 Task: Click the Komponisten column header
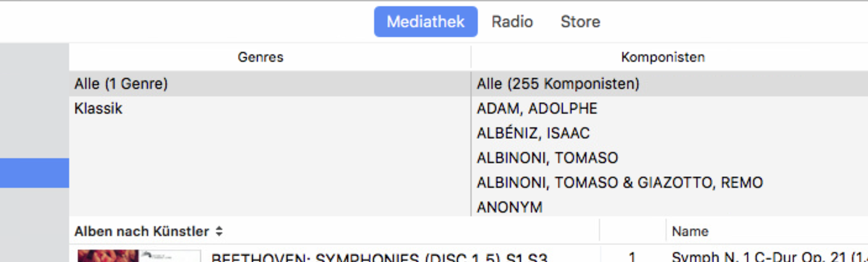pos(662,57)
